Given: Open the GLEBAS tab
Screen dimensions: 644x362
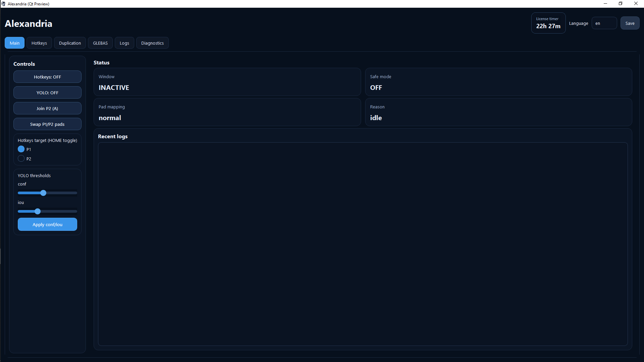Looking at the screenshot, I should point(100,43).
